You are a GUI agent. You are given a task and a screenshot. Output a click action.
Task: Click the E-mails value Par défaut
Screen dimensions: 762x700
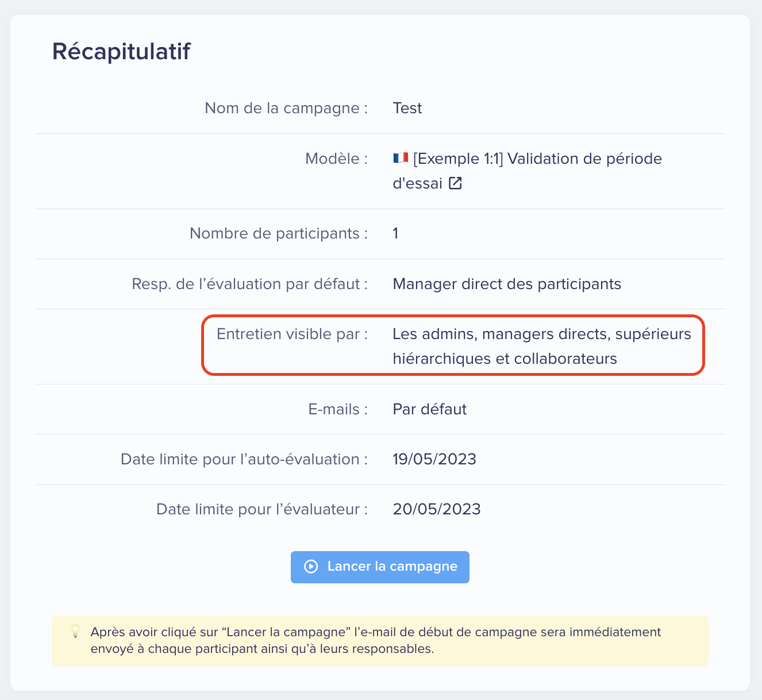point(430,409)
